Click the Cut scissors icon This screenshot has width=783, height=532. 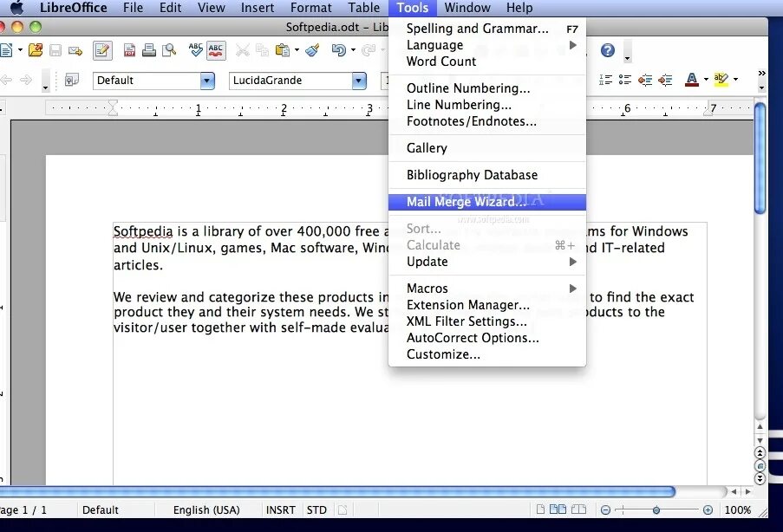point(243,50)
